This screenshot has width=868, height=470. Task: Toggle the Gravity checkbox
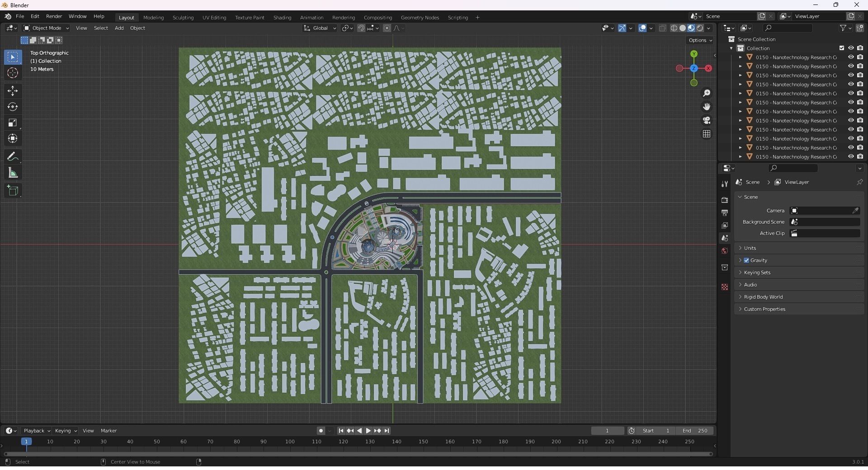coord(746,260)
